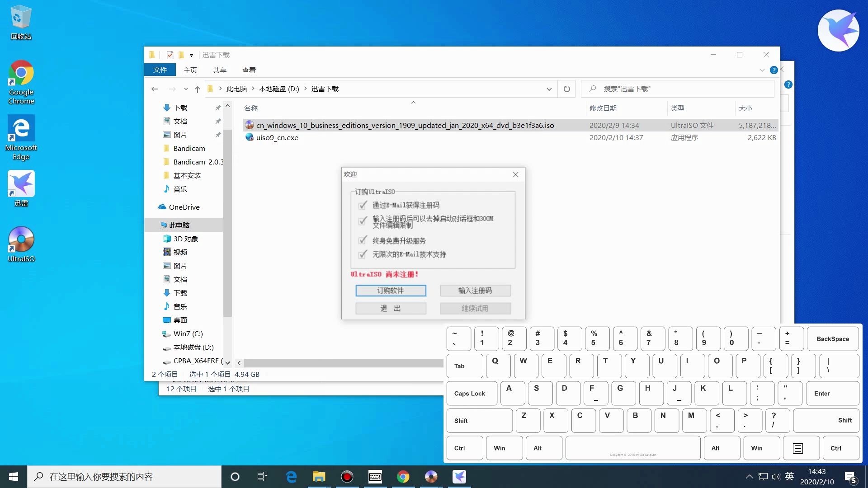868x488 pixels.
Task: Select uiso9_cn.exe in the file list
Action: point(277,137)
